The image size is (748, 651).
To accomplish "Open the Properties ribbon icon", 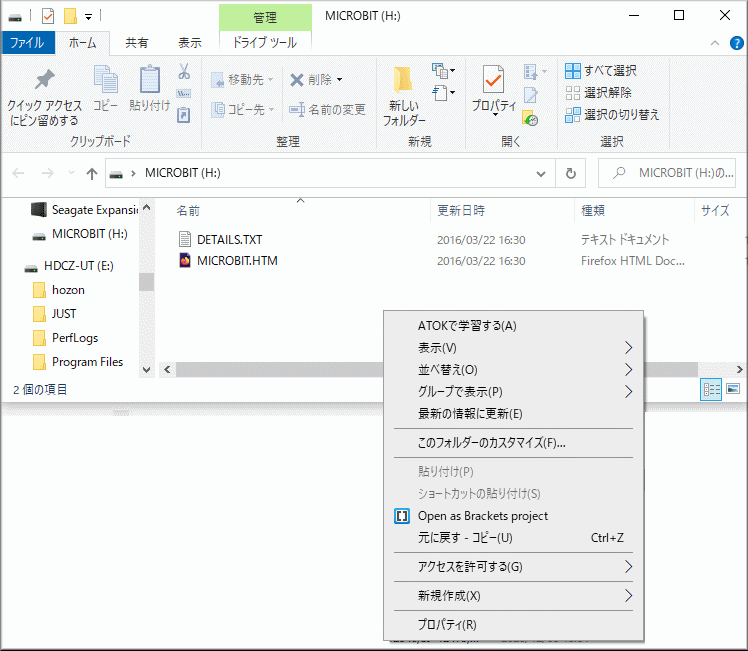I will 493,79.
